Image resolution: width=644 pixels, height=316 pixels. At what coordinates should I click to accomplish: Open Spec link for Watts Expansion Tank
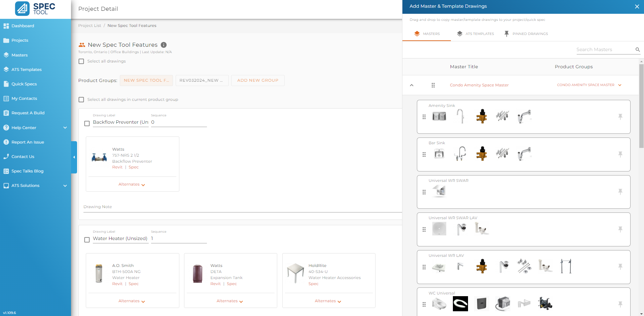click(232, 284)
